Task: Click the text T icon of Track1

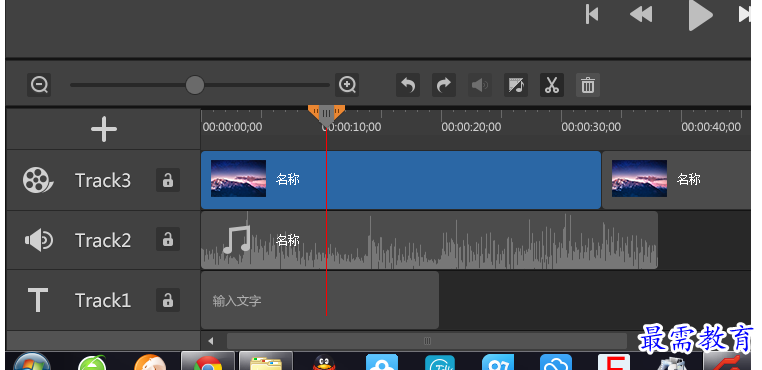Action: 38,300
